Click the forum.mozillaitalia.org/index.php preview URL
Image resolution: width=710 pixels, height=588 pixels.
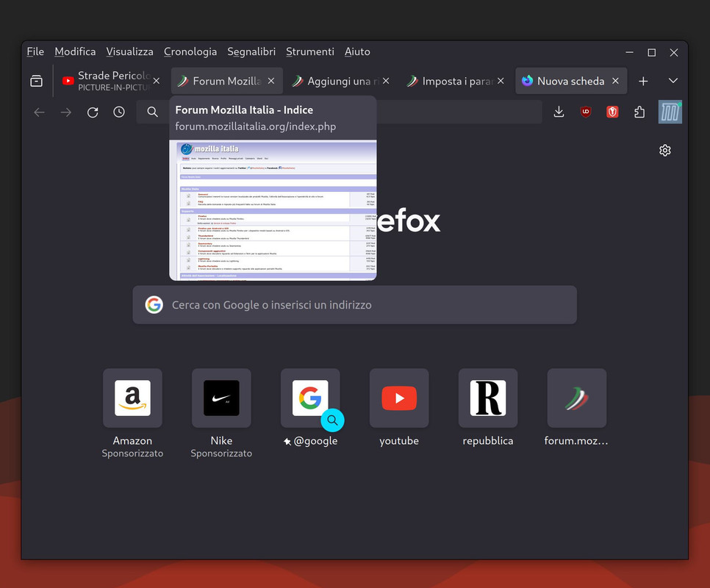click(x=255, y=126)
